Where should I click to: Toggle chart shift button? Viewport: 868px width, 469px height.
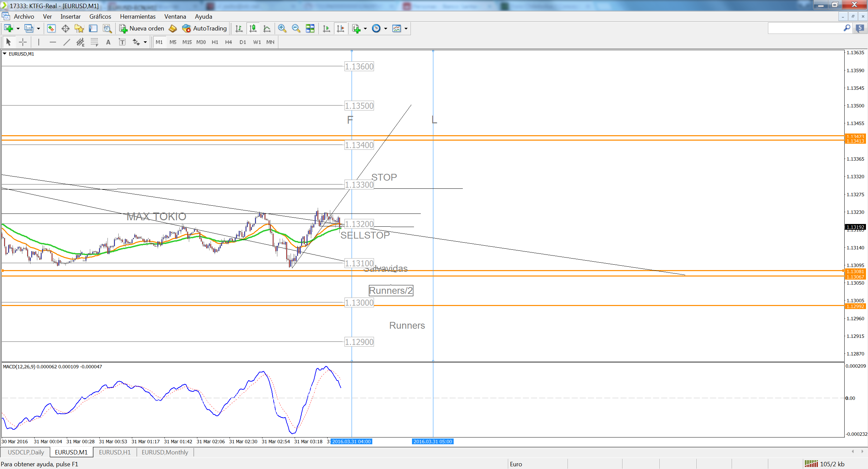pos(341,28)
